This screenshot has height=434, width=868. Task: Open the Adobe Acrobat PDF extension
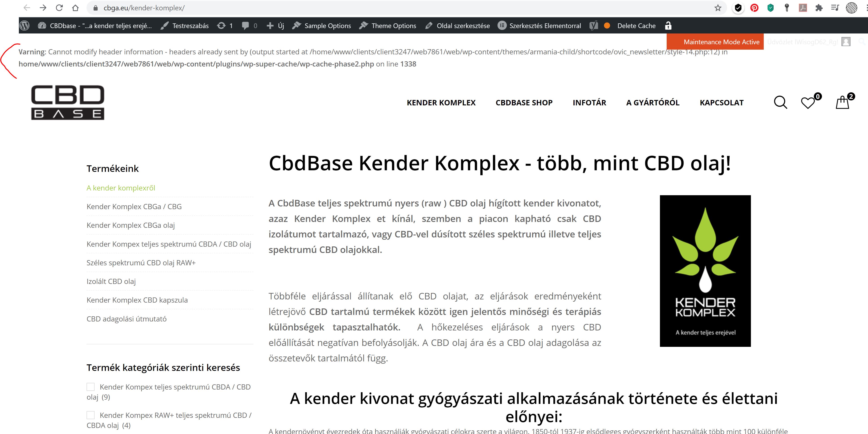[803, 8]
